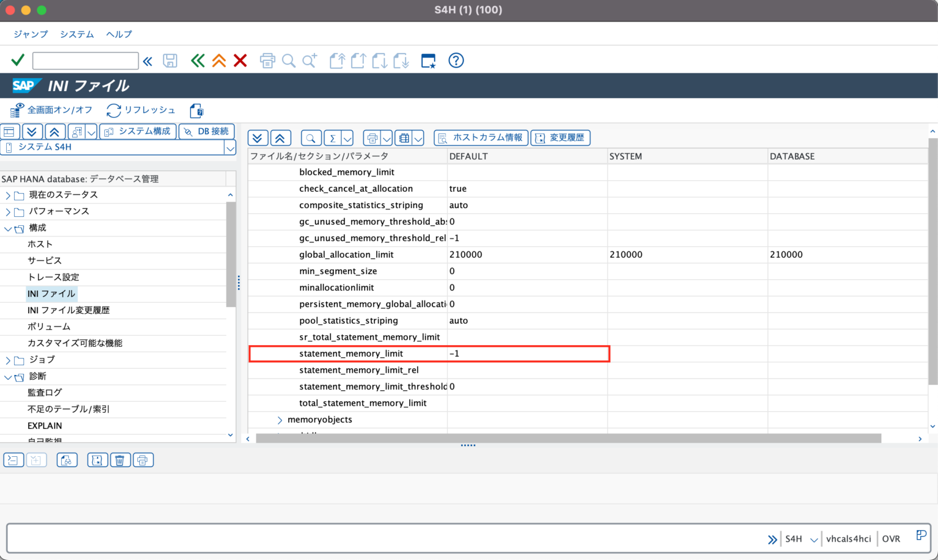Open the ジャンプ menu
The height and width of the screenshot is (560, 938).
tap(30, 34)
